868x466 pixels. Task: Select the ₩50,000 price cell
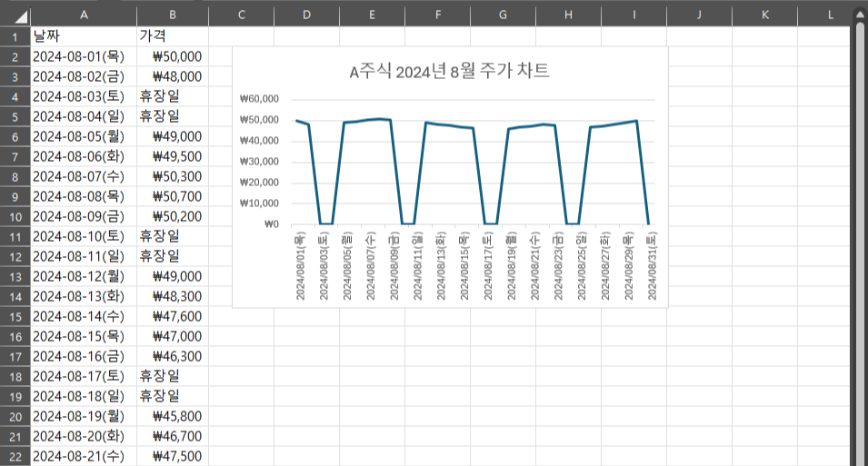[173, 56]
